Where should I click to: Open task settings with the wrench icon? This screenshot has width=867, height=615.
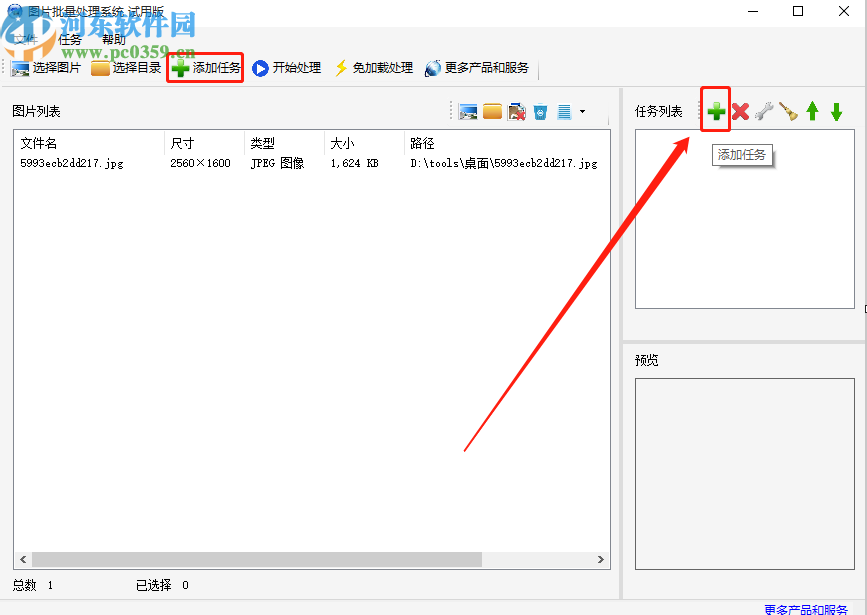[764, 112]
